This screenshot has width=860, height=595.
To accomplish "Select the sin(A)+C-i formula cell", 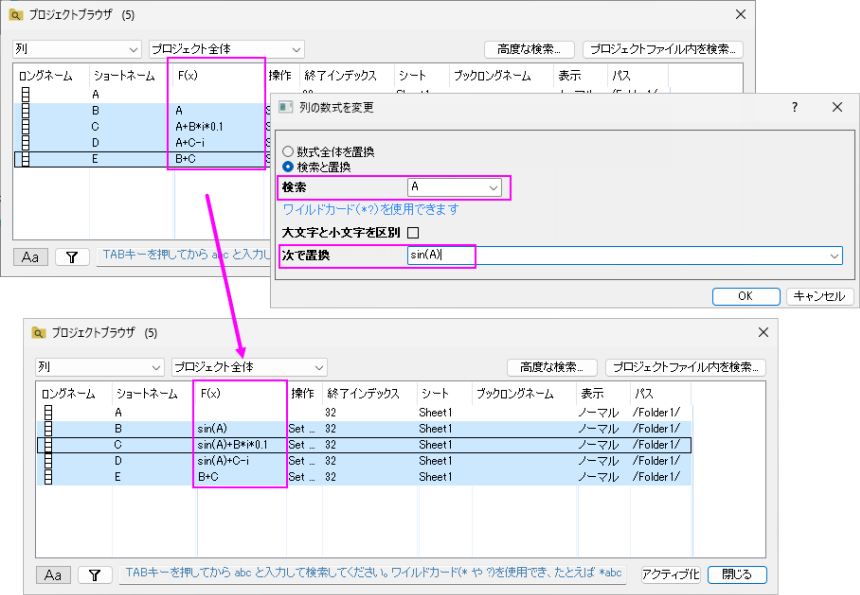I will pos(241,461).
